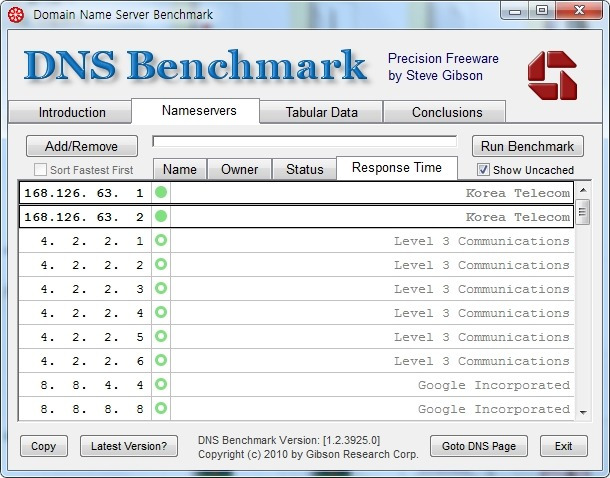
Task: Click Google Incorporated label for 8.8.4.4
Action: click(x=494, y=385)
